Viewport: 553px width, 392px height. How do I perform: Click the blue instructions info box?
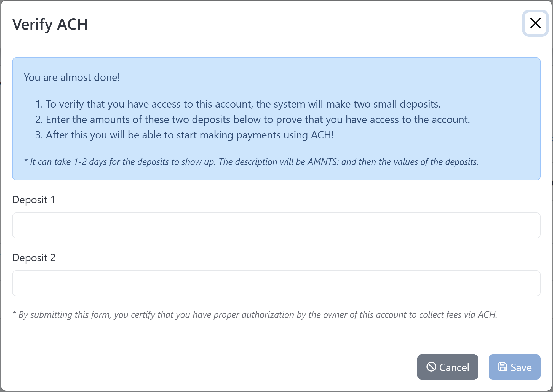tap(276, 119)
